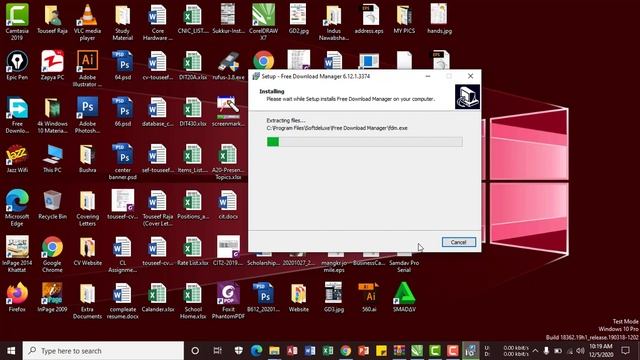Screen dimensions: 640x360
Task: Open the Windows Start menu
Action: pos(11,351)
